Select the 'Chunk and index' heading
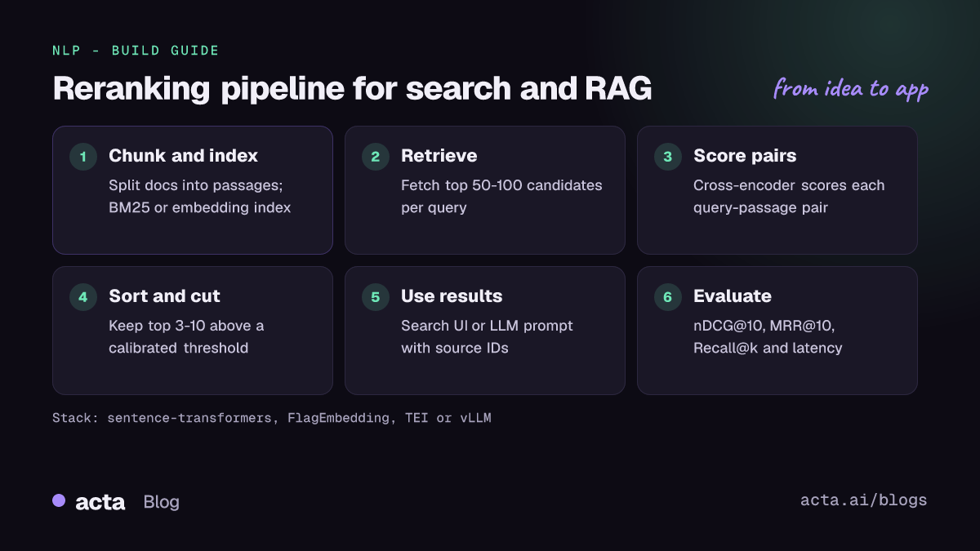Image resolution: width=980 pixels, height=551 pixels. pos(183,156)
